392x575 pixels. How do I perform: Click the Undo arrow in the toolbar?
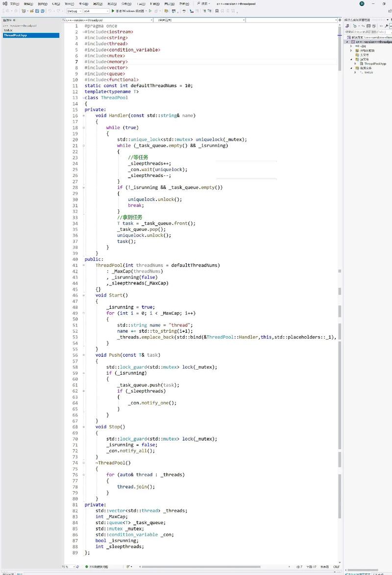pyautogui.click(x=50, y=11)
